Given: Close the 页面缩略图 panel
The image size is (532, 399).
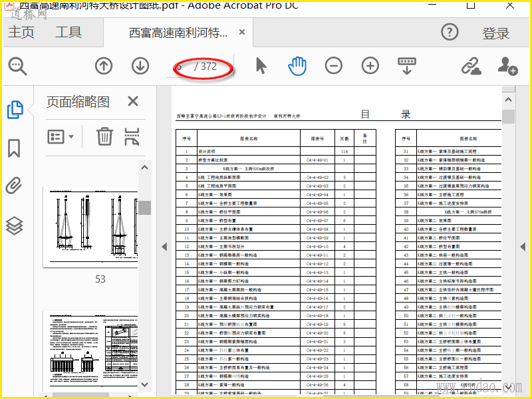Looking at the screenshot, I should (x=133, y=101).
